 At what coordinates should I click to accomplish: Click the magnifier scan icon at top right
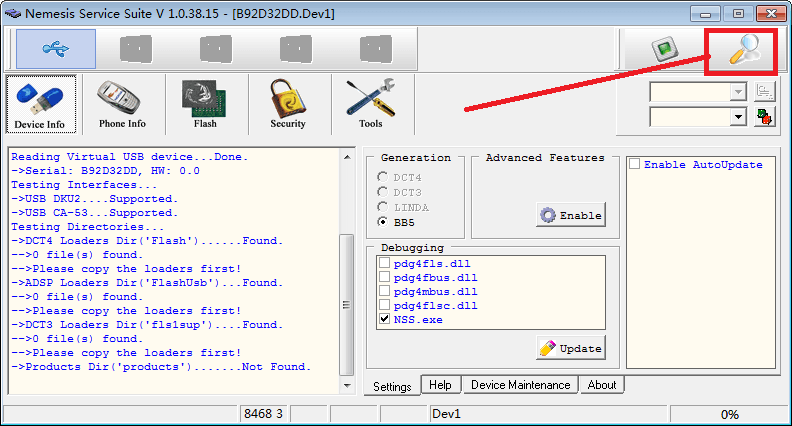pos(742,48)
